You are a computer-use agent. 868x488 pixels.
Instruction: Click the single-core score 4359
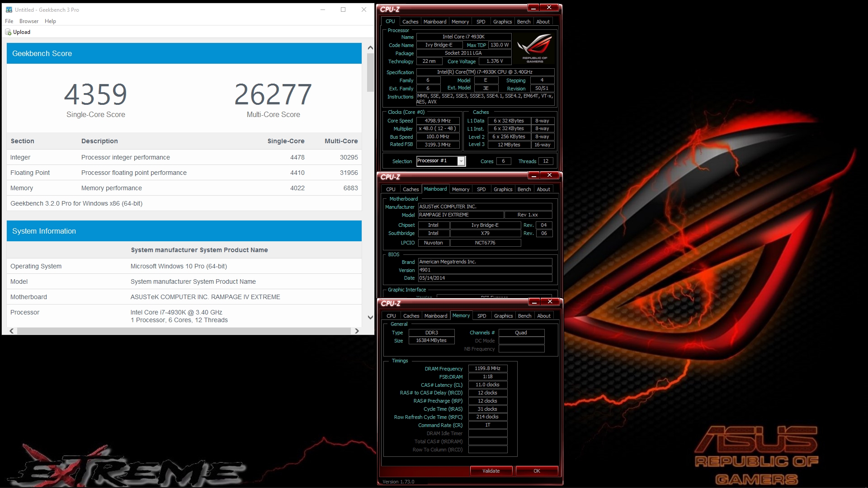(95, 94)
